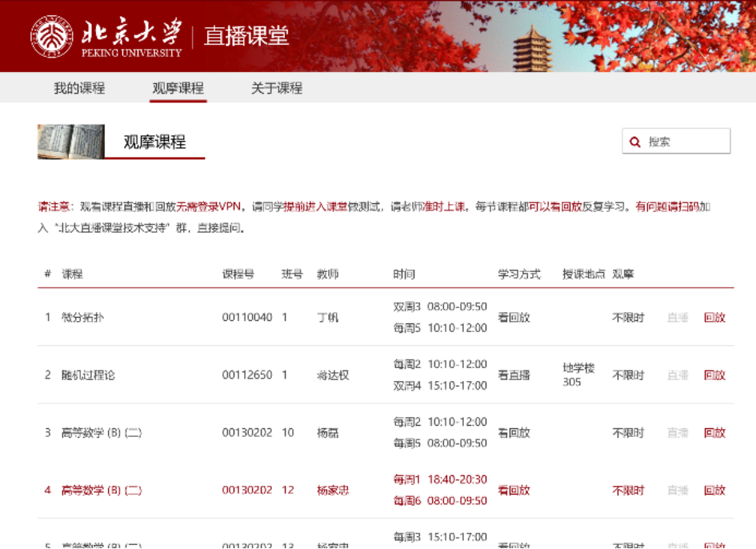Screen dimensions: 756x549
Task: Click time 双周4 15:10-17:00
Action: pos(440,386)
